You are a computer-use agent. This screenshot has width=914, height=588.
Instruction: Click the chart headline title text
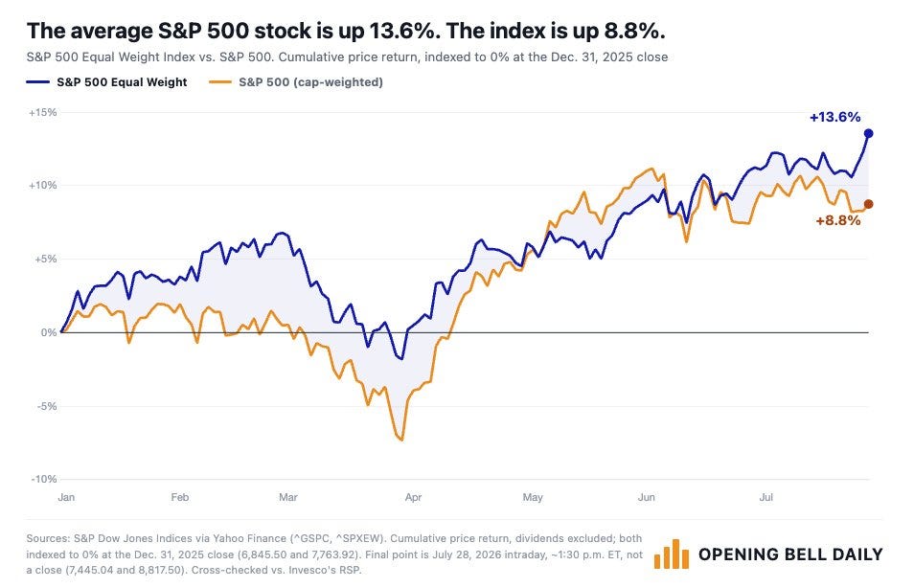click(x=346, y=31)
